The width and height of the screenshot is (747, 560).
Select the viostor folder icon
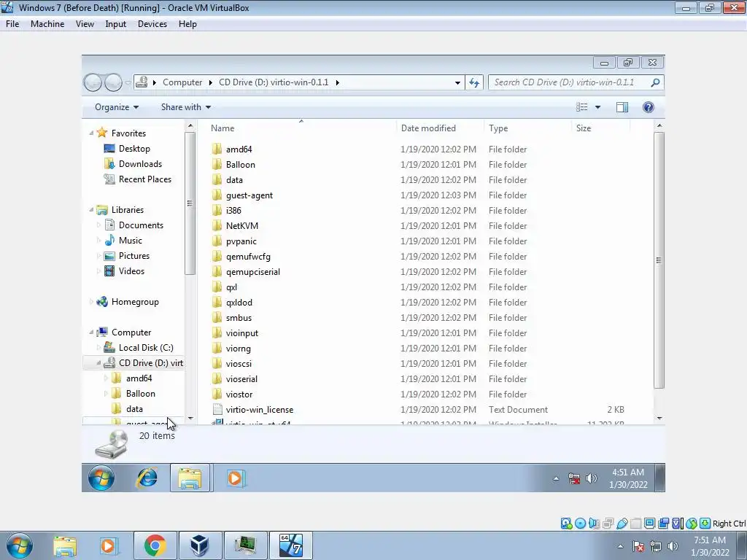[x=217, y=394]
